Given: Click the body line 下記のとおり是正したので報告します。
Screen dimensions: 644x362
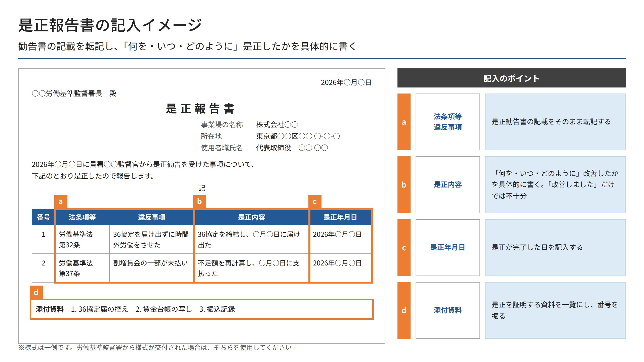Looking at the screenshot, I should click(93, 176).
